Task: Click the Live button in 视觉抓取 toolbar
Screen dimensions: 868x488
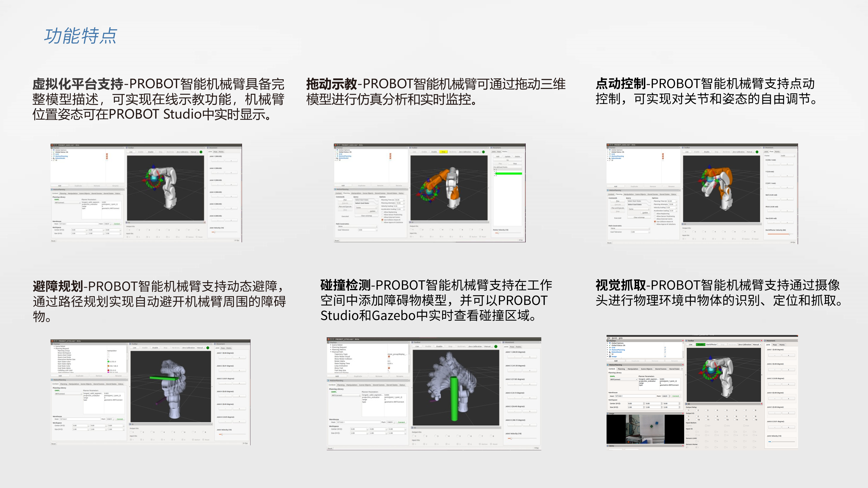Action: coord(691,344)
